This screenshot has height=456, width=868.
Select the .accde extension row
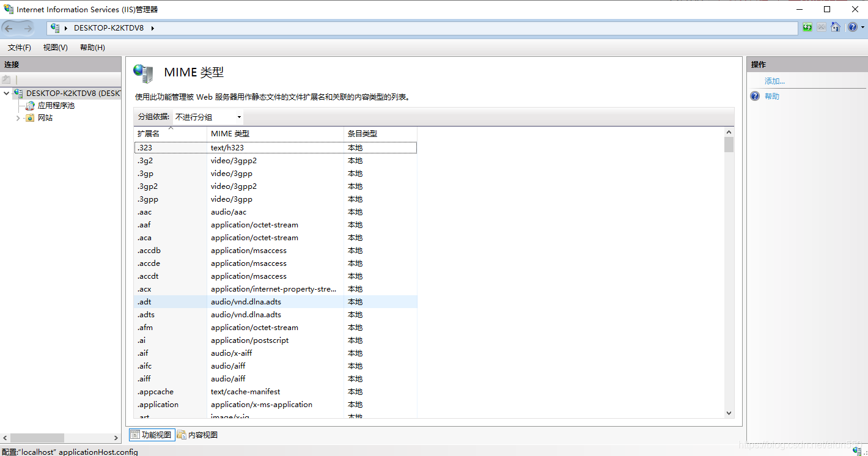276,263
